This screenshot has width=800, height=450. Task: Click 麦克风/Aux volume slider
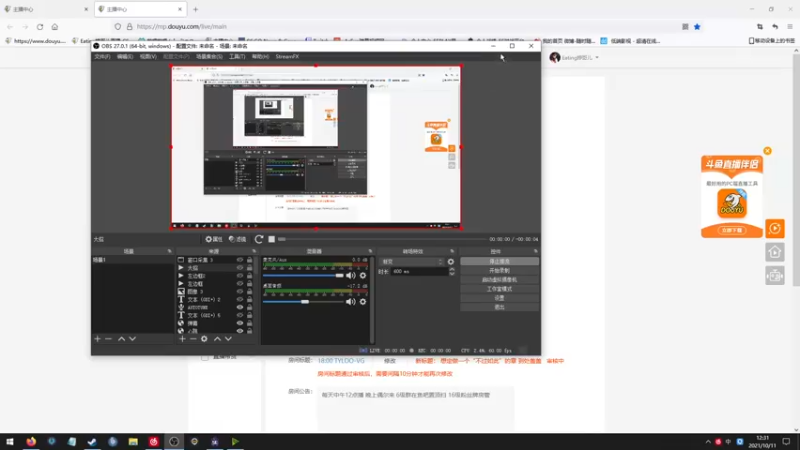click(304, 276)
